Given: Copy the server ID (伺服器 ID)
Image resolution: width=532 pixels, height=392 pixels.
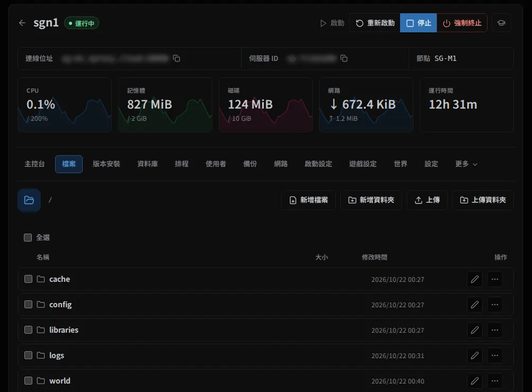Looking at the screenshot, I should click(x=344, y=58).
